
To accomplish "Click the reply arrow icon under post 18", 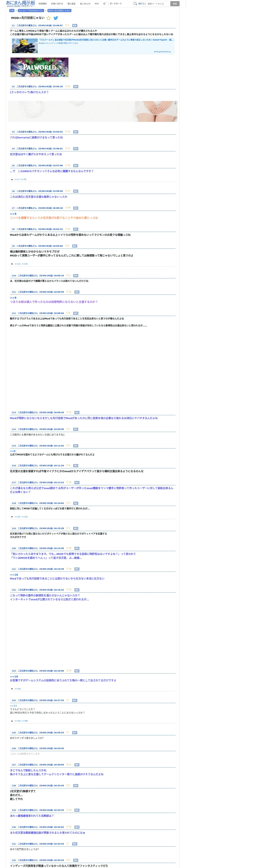I will point(12,517).
